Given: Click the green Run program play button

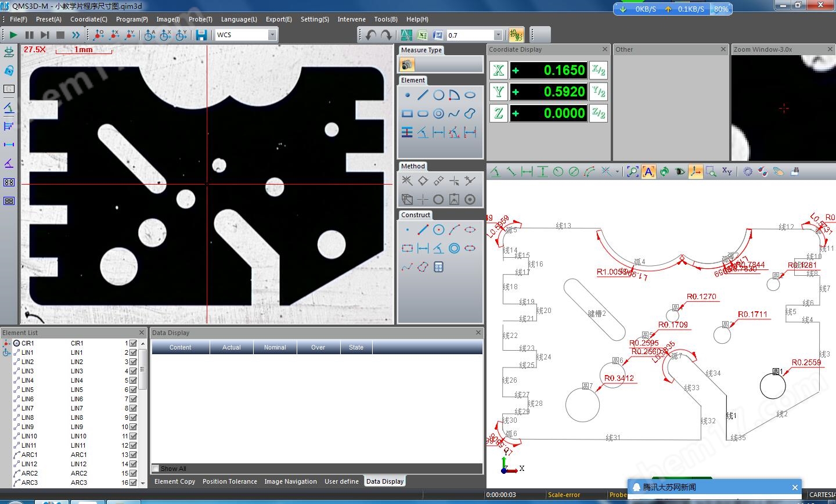Looking at the screenshot, I should coord(13,35).
